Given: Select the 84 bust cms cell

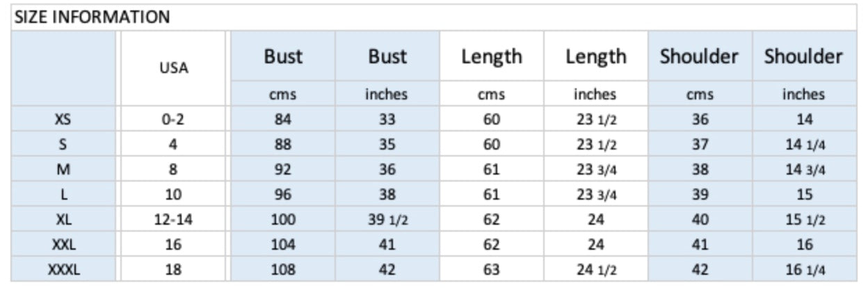Looking at the screenshot, I should pyautogui.click(x=283, y=120).
